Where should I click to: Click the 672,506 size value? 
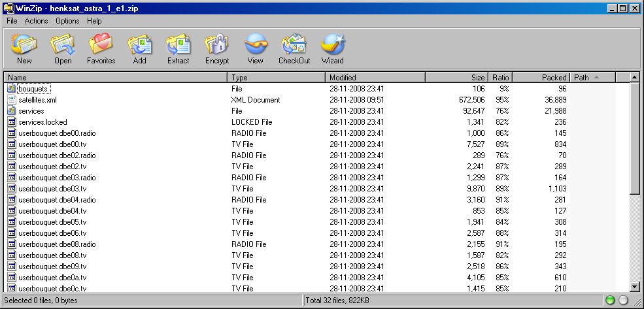coord(472,100)
